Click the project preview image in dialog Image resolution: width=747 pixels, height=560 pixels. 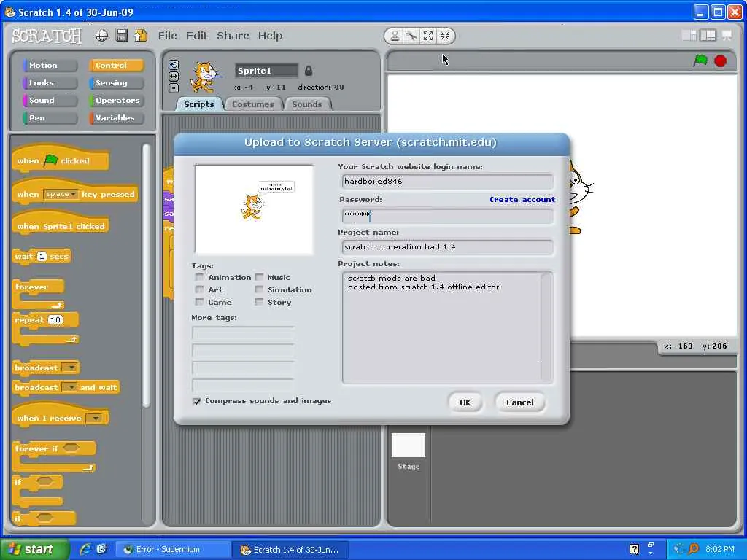pyautogui.click(x=254, y=209)
